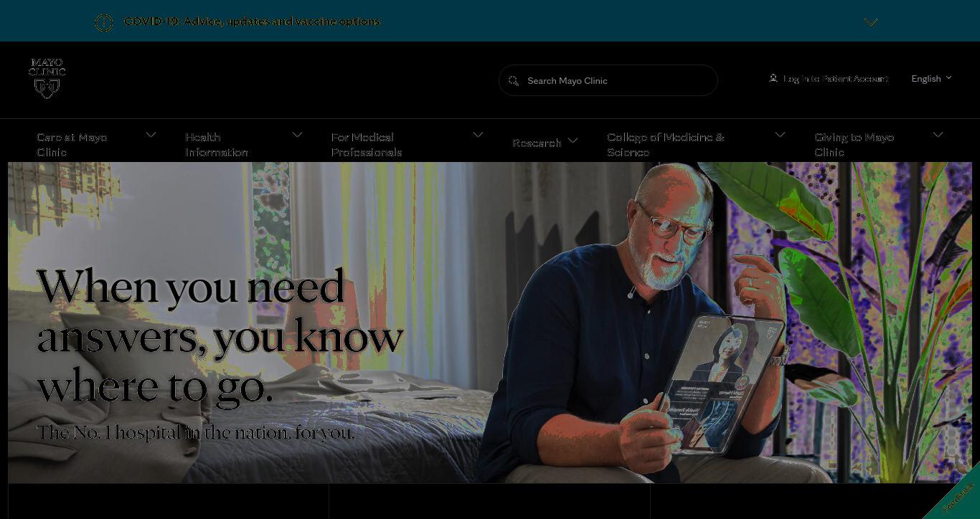Expand College of Medicine & Science chevron

click(780, 135)
